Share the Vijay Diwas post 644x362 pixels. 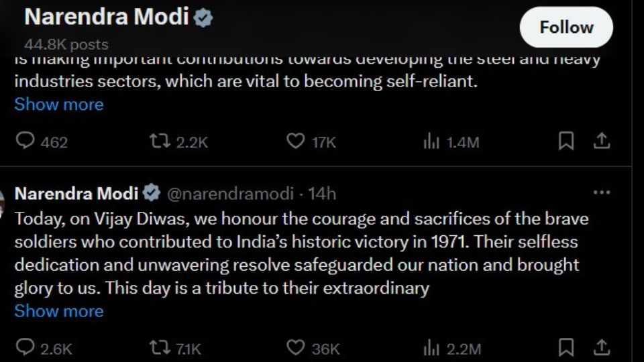coord(602,348)
